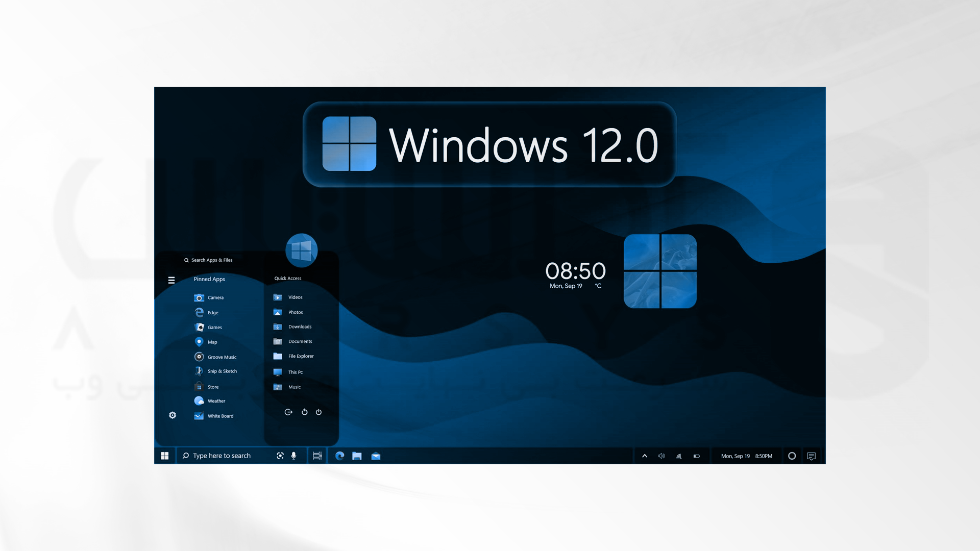Viewport: 980px width, 551px height.
Task: Show hidden tray icons chevron
Action: coord(645,456)
